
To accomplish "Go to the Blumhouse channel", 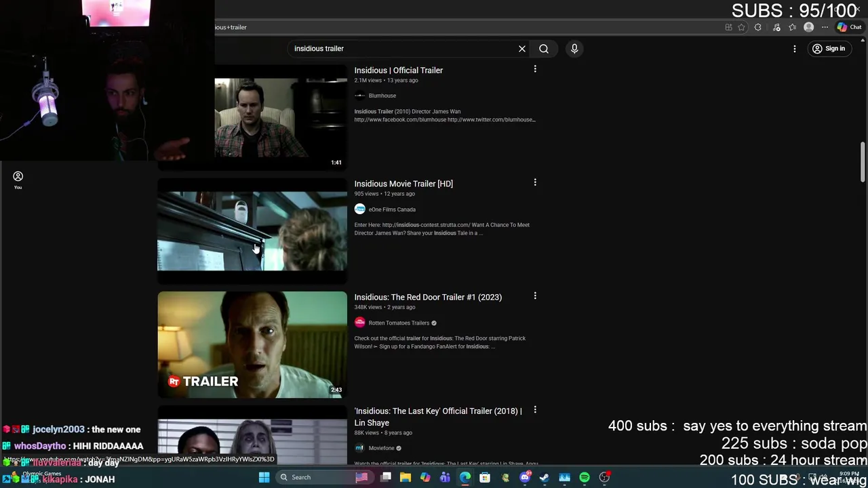I will pos(382,96).
